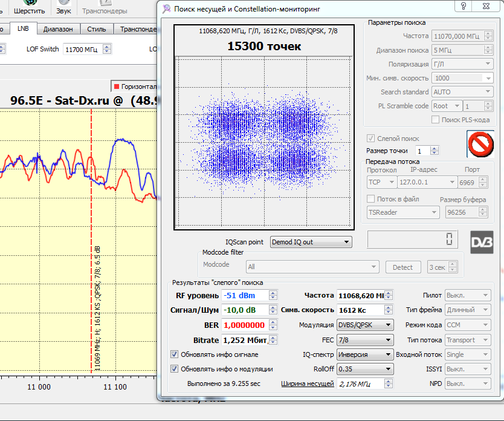Uncheck Обновлять инфо сигнале
504x421 pixels.
174,354
